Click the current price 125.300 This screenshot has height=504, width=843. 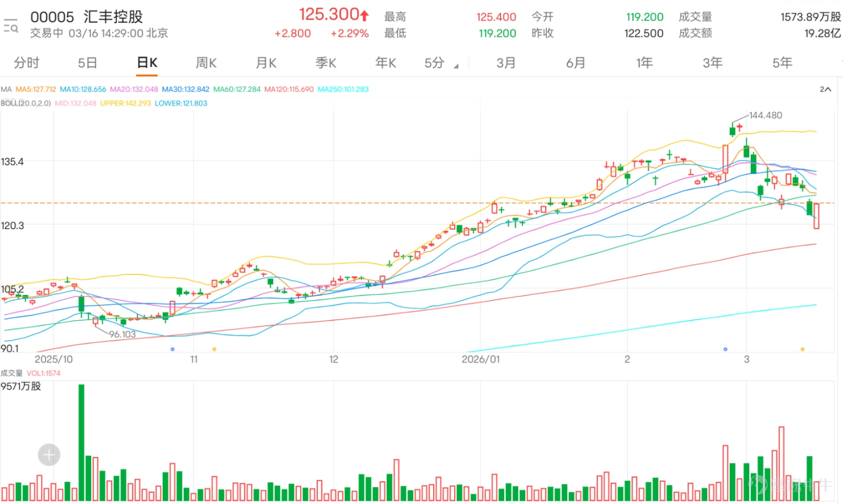coord(329,14)
